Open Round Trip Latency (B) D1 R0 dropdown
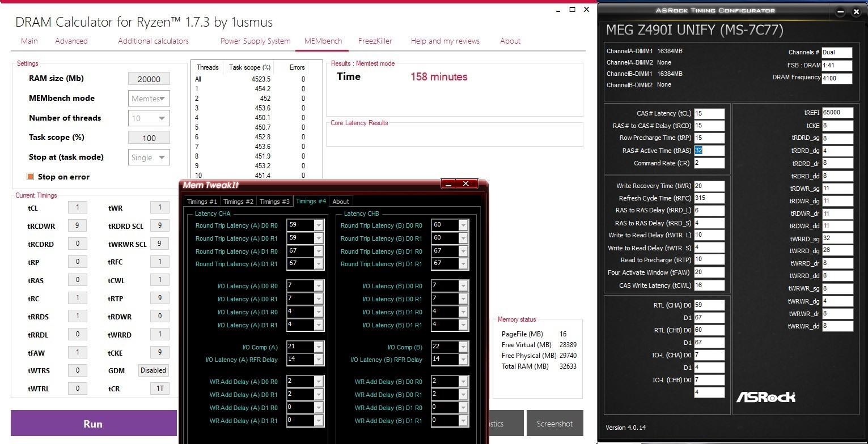Image resolution: width=868 pixels, height=444 pixels. click(x=463, y=251)
